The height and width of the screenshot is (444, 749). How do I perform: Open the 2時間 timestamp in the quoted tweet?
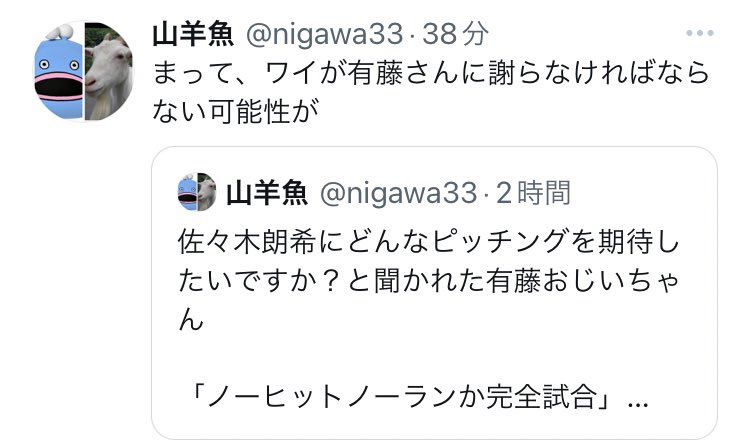pyautogui.click(x=533, y=193)
